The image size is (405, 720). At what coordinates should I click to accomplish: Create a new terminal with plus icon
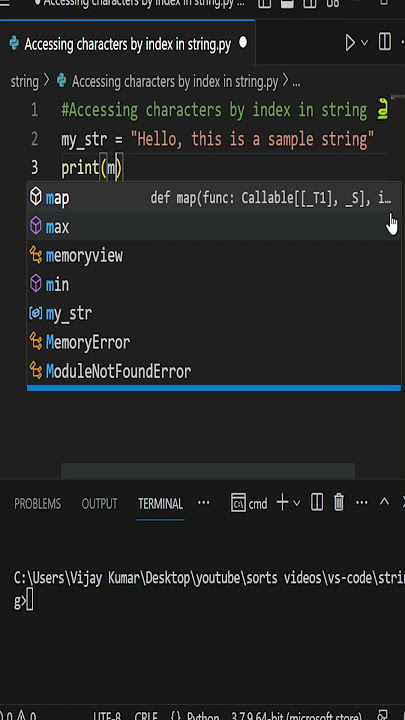tap(282, 503)
